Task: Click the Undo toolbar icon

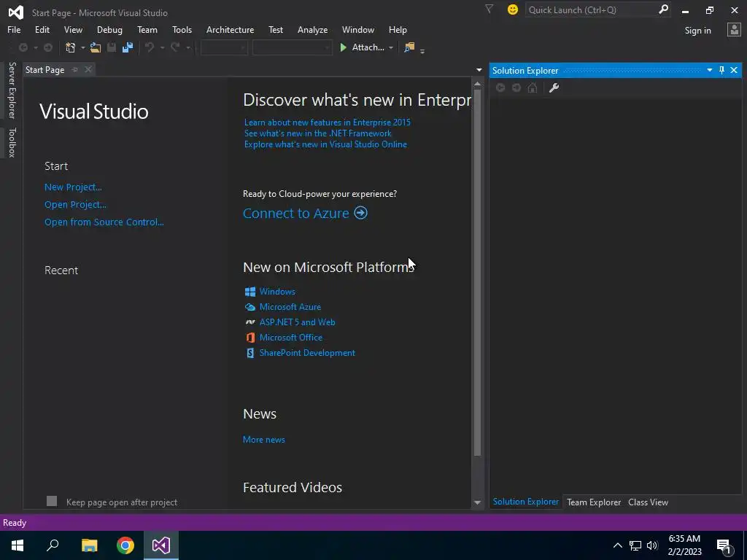Action: [x=150, y=47]
